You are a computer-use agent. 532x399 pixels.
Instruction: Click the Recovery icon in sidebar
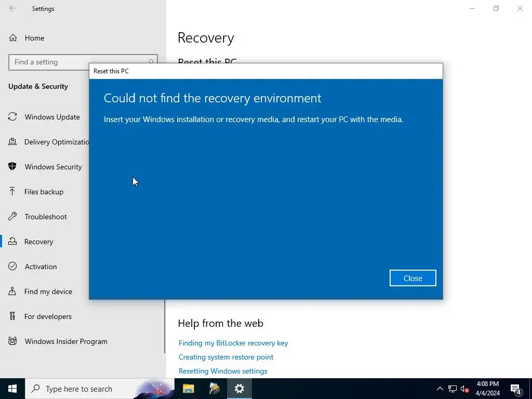[x=12, y=241]
